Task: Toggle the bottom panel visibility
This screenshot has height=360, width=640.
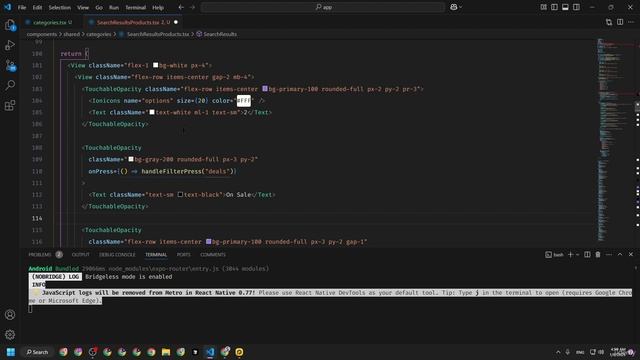Action: click(x=565, y=7)
